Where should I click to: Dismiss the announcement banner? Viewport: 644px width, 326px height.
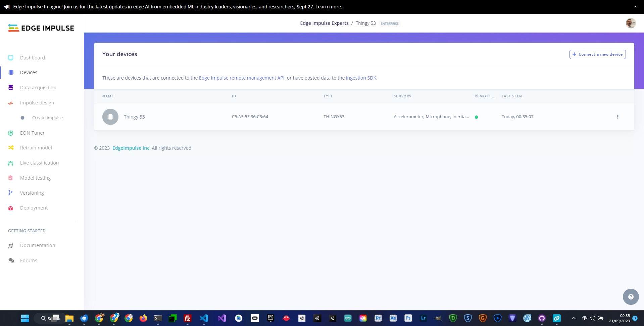tap(635, 7)
